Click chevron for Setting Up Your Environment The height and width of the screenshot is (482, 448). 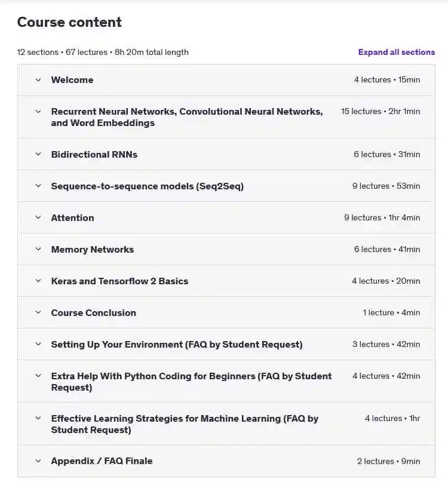(x=38, y=344)
